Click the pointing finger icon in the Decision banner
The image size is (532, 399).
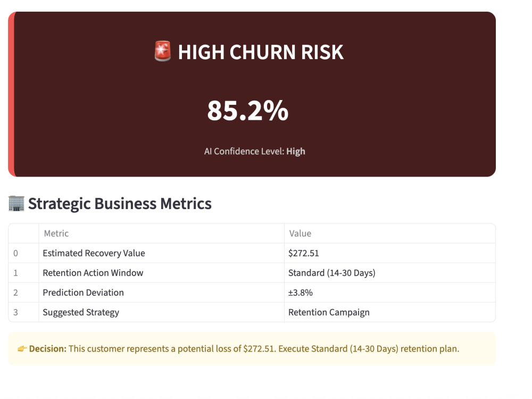22,348
